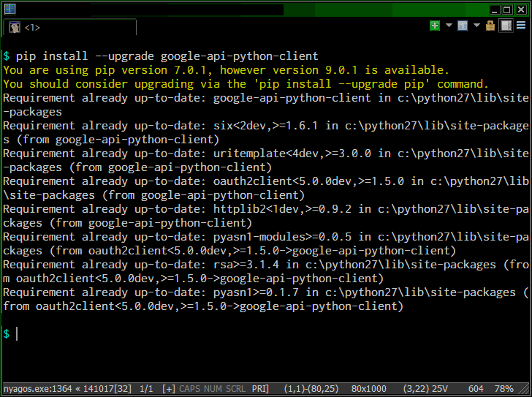This screenshot has width=532, height=397.
Task: Click the 604 value in the status bar
Action: 476,389
